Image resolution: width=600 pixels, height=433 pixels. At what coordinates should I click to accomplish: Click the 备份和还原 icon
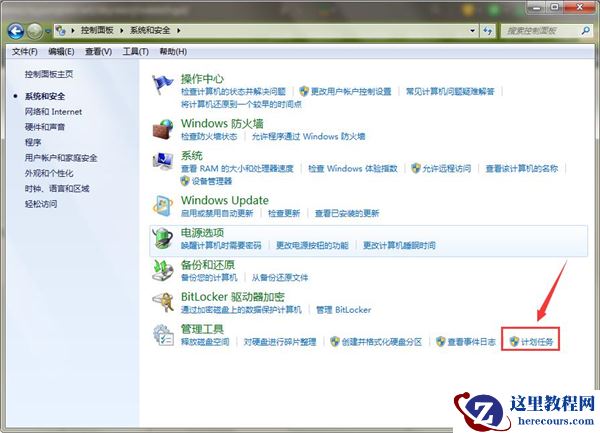[x=163, y=270]
